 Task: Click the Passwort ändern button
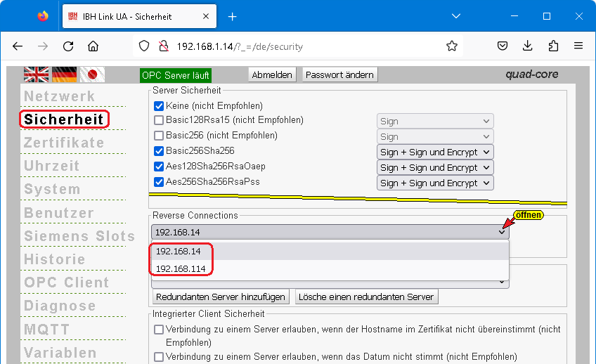coord(339,75)
